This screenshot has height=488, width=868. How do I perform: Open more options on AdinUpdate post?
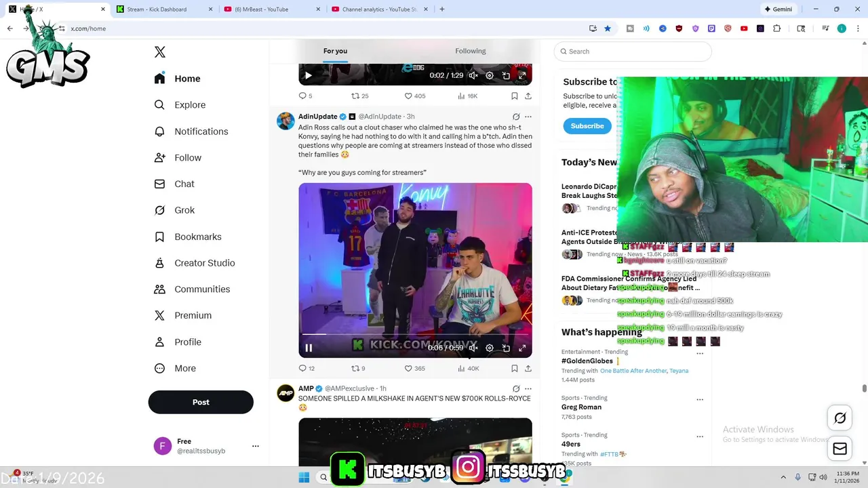point(528,117)
